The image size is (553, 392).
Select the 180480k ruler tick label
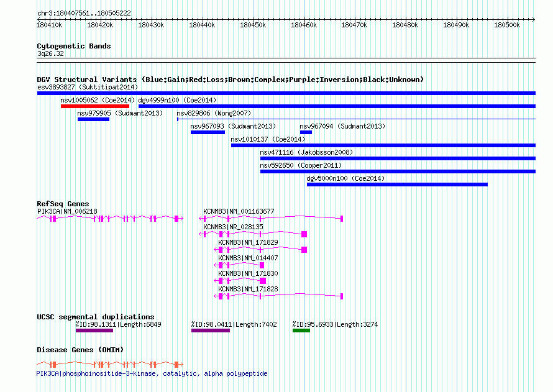point(405,25)
